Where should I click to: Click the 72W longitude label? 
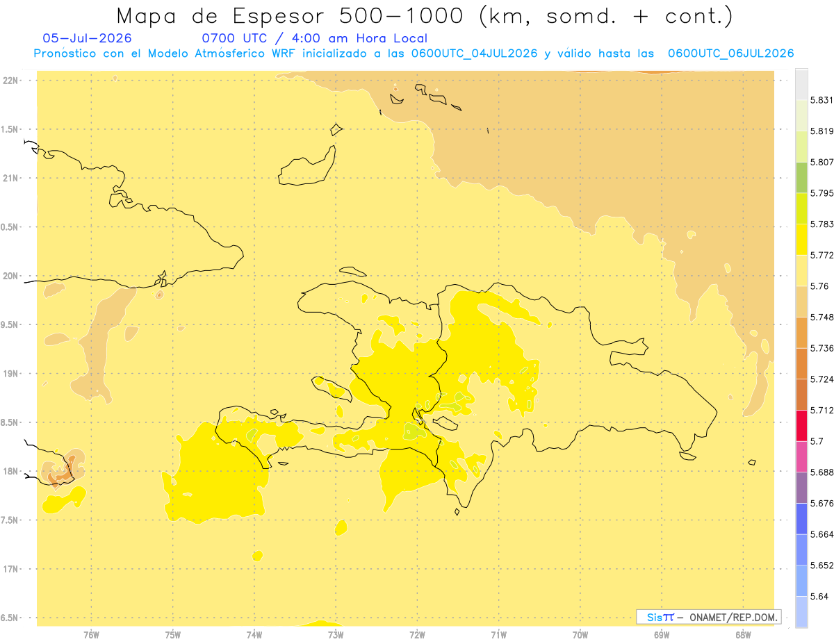[417, 634]
